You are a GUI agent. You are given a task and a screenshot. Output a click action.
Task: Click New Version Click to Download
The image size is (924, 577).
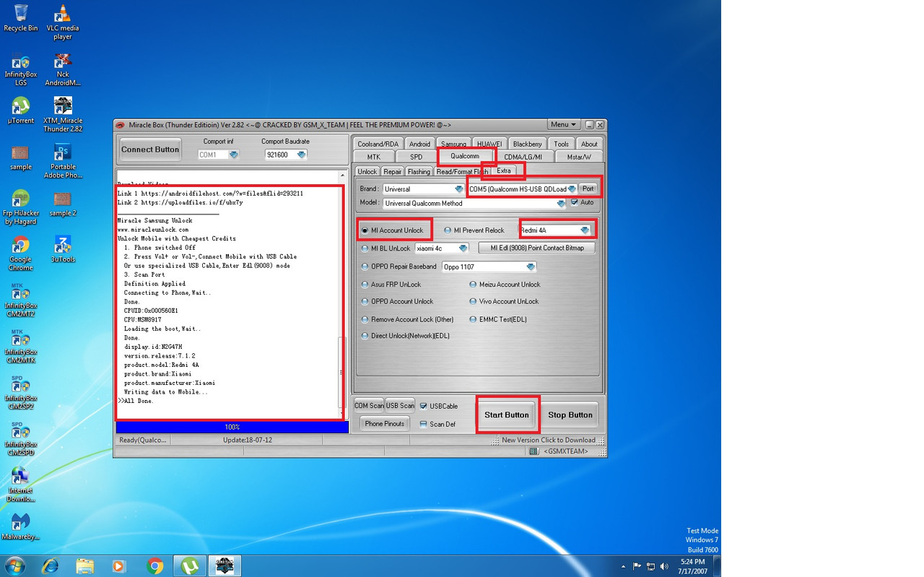click(x=549, y=440)
